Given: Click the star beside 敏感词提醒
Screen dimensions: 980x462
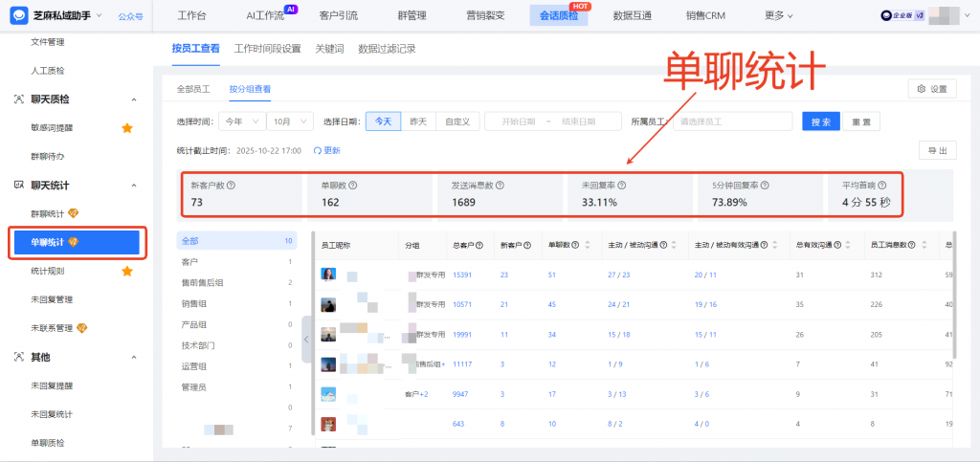Looking at the screenshot, I should pos(126,127).
